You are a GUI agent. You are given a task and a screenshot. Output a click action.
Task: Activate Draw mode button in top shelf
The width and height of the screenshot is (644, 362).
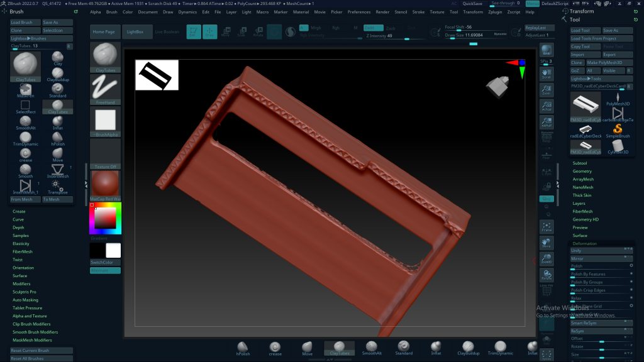[209, 31]
